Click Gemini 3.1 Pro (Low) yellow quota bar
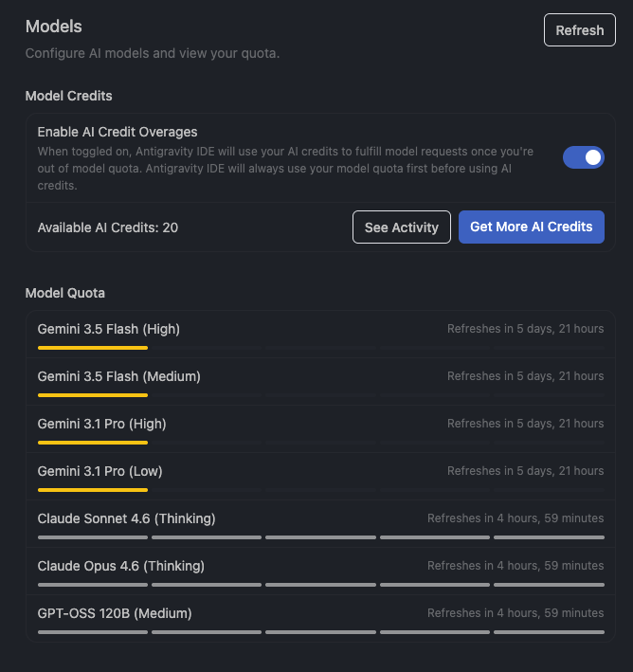 tap(93, 490)
